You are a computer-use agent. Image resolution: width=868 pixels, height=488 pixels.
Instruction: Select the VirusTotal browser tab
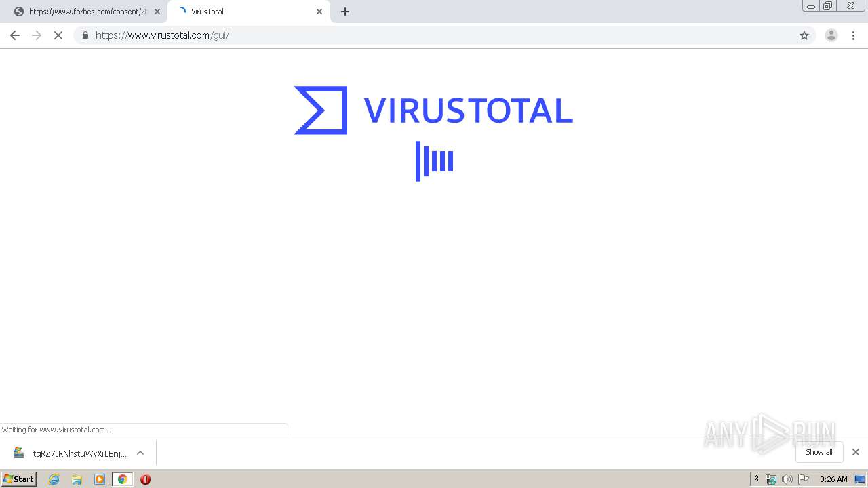[248, 12]
